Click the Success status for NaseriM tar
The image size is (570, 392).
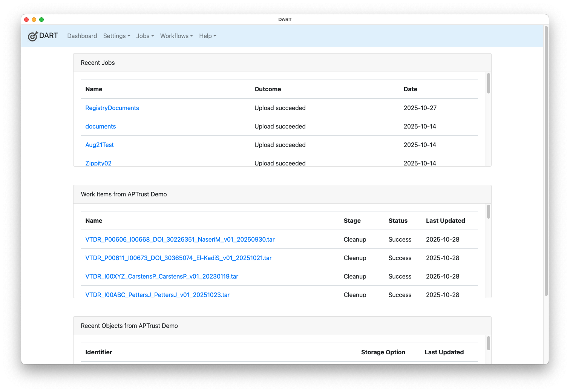pyautogui.click(x=400, y=239)
